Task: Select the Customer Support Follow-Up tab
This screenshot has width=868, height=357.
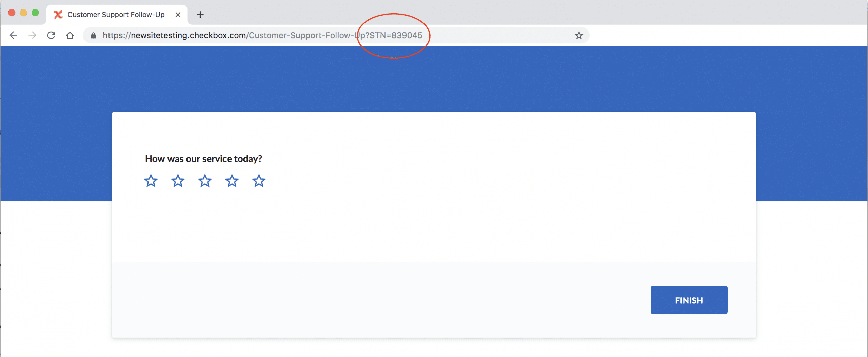Action: pyautogui.click(x=117, y=15)
